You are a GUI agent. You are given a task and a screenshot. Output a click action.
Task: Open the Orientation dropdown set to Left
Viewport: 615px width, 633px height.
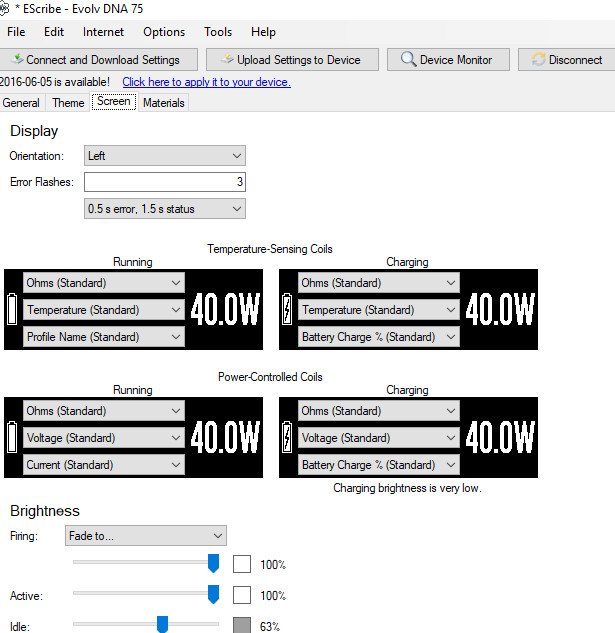(165, 156)
